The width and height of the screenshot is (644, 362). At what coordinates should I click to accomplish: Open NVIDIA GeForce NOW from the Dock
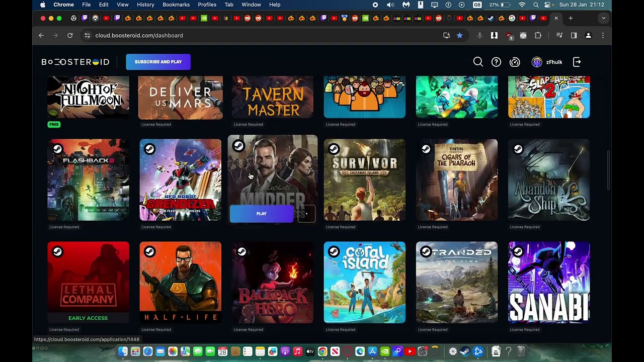point(385,351)
